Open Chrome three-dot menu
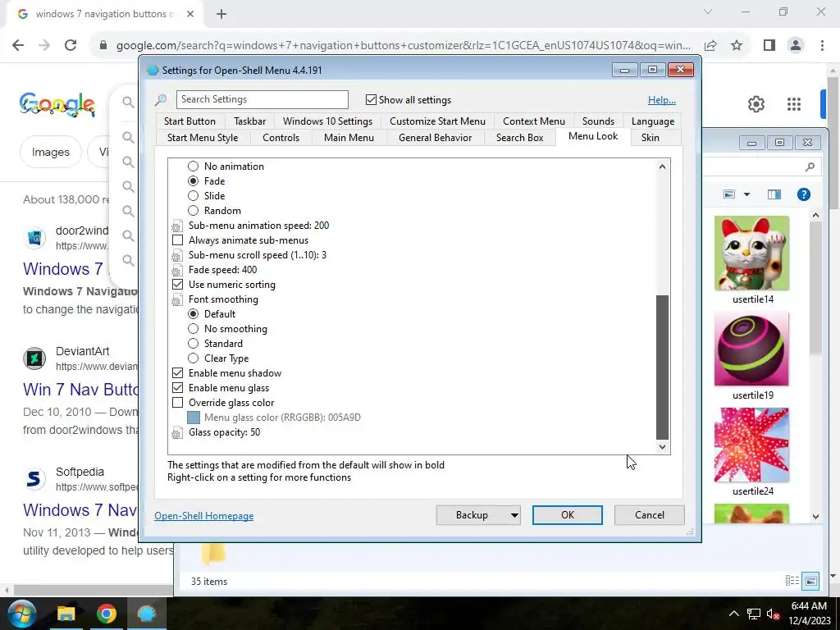This screenshot has width=840, height=630. point(822,45)
